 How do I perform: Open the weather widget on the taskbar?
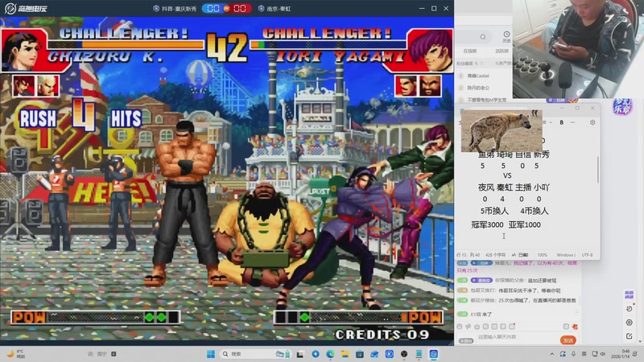(16, 354)
